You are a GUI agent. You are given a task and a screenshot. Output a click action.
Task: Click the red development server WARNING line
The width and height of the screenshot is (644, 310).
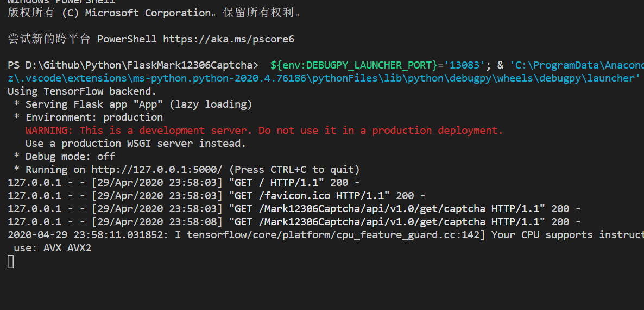pyautogui.click(x=264, y=131)
